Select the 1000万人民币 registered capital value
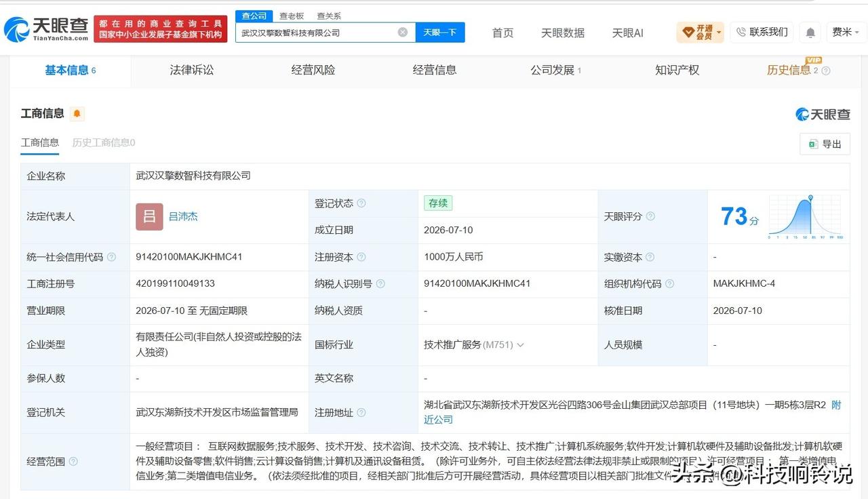 [454, 257]
